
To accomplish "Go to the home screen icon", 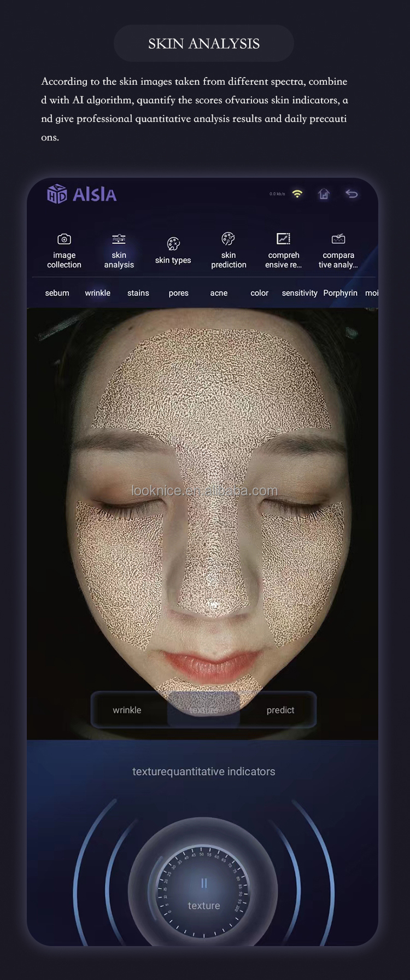I will coord(324,194).
